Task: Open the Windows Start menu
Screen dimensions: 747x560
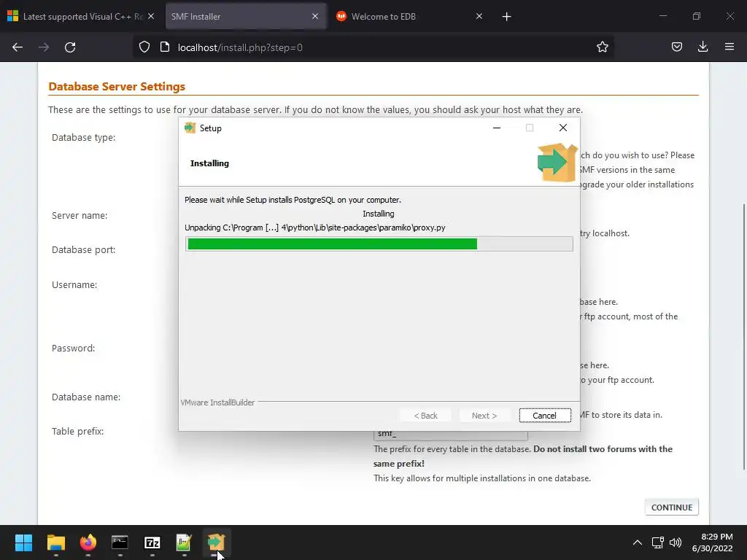Action: (x=23, y=542)
